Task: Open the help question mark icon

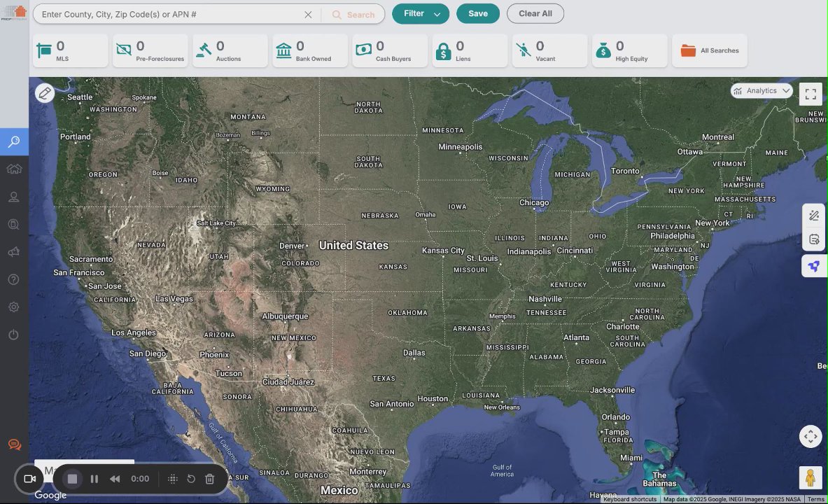Action: point(14,279)
